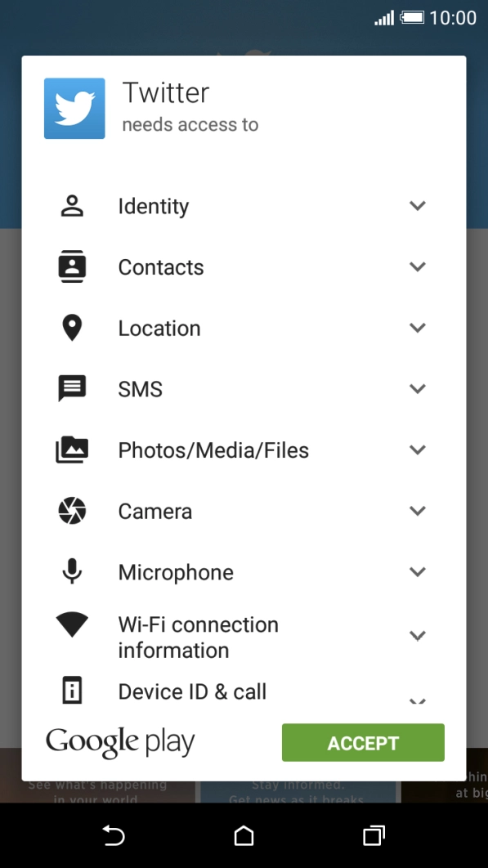
Task: Click the Photos/Media/Files icon
Action: pyautogui.click(x=72, y=450)
